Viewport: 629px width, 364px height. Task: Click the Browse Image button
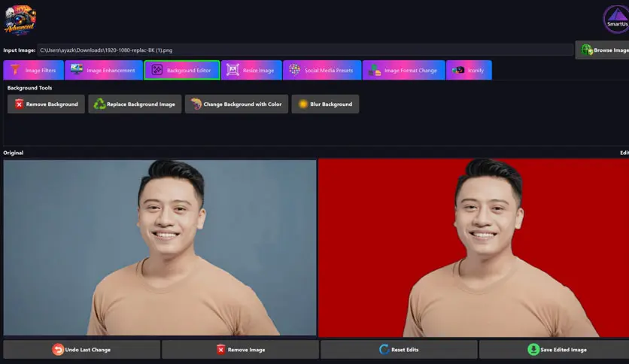(x=602, y=50)
